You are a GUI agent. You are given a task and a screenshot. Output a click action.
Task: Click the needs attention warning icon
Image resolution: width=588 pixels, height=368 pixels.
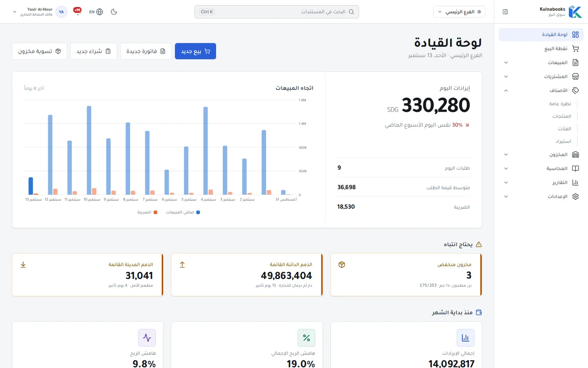tap(479, 245)
